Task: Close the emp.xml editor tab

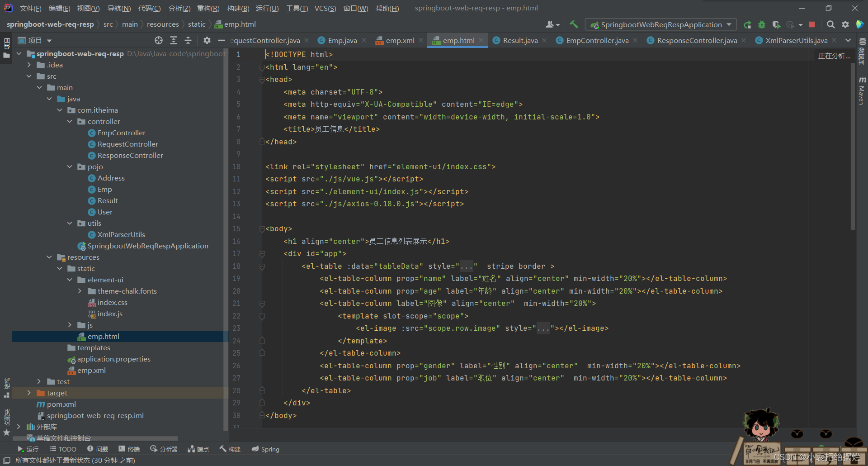Action: click(421, 41)
